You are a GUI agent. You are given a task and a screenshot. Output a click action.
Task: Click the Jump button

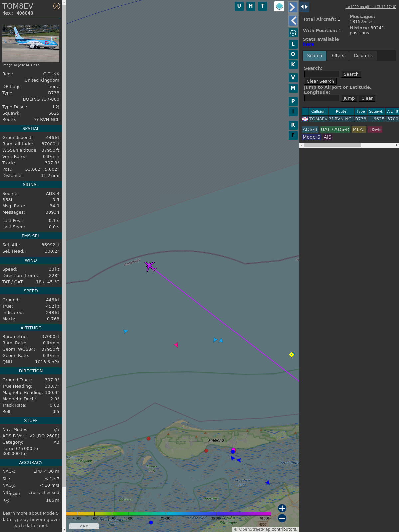click(x=349, y=98)
